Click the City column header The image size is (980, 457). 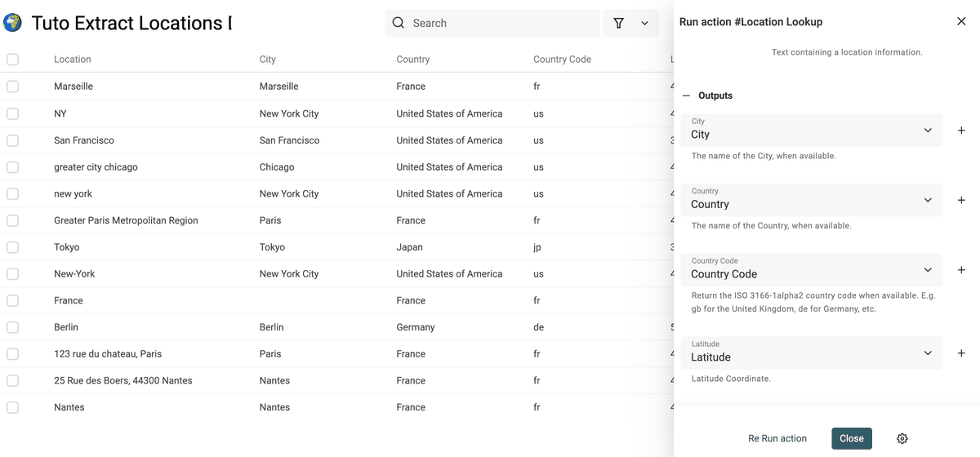(x=268, y=59)
